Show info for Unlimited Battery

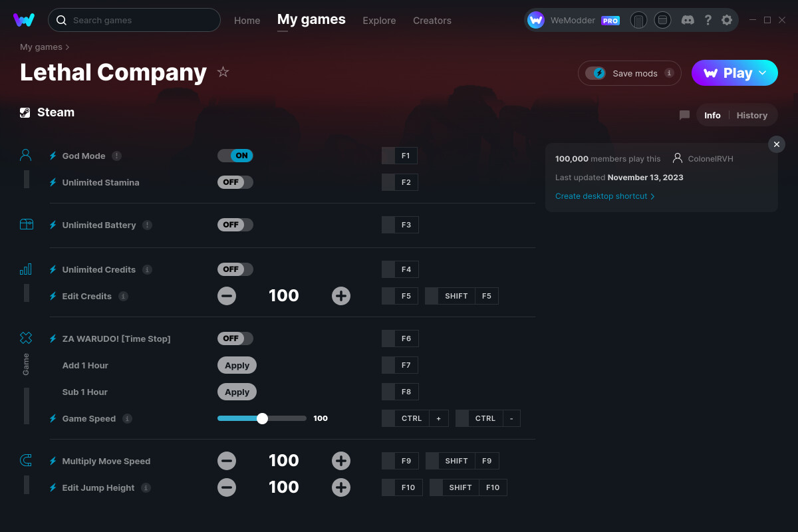148,225
